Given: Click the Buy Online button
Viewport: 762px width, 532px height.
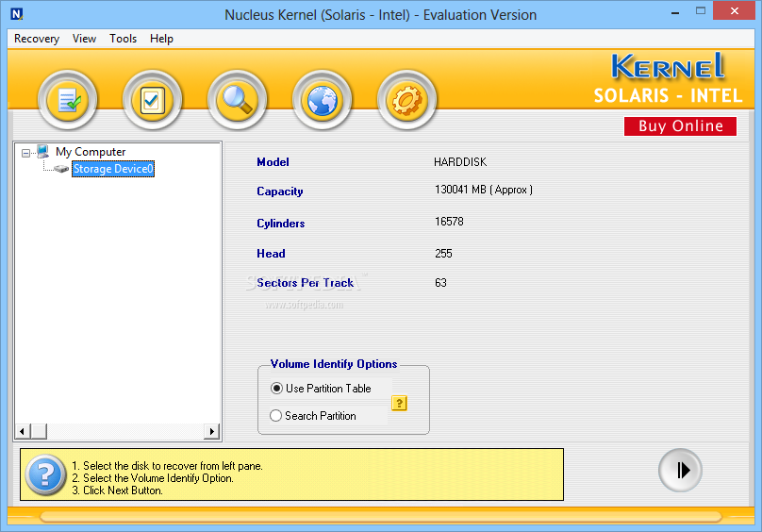Looking at the screenshot, I should coord(680,126).
